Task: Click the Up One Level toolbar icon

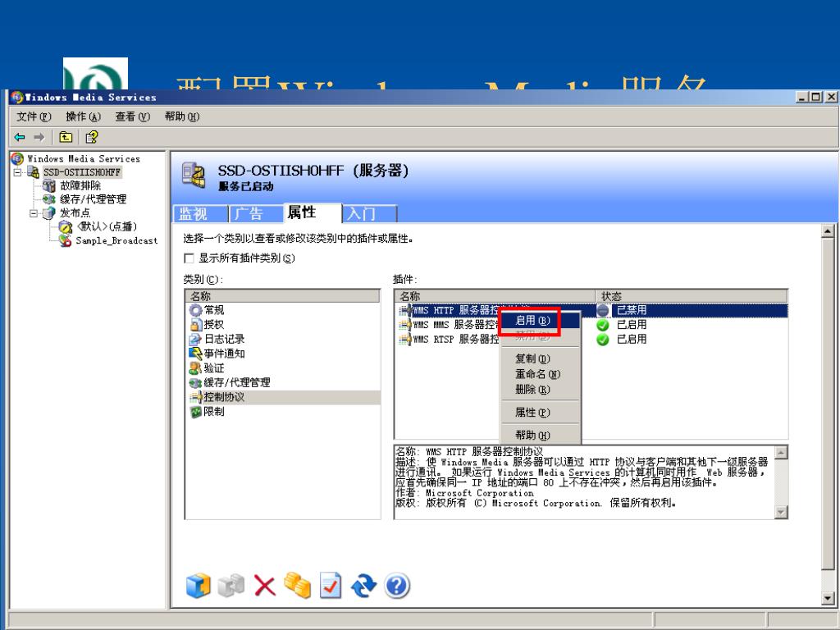Action: tap(66, 137)
